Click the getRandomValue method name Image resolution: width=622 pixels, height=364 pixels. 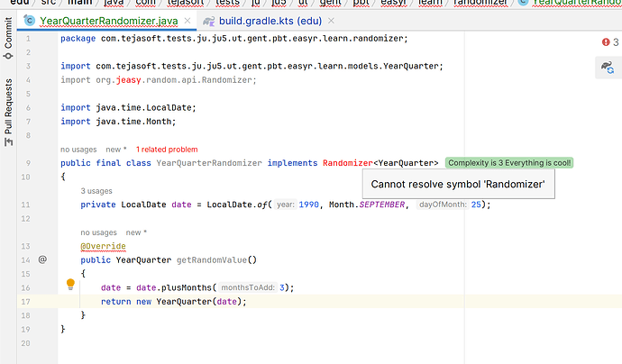pyautogui.click(x=212, y=260)
